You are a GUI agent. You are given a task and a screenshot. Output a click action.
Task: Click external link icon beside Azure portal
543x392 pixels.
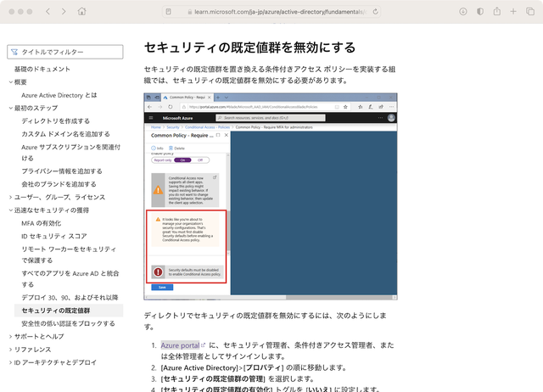(x=204, y=345)
